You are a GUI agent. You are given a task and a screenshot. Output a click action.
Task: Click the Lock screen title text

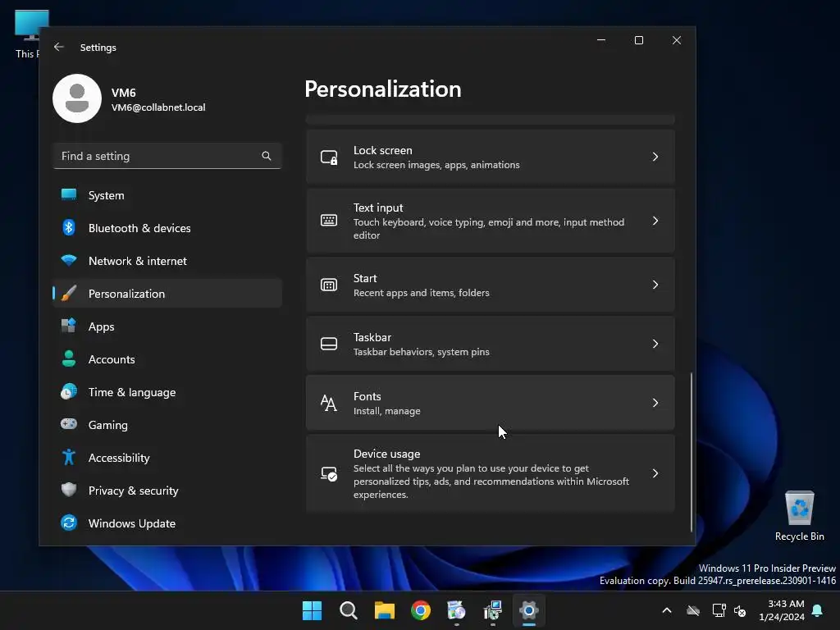[x=382, y=151]
